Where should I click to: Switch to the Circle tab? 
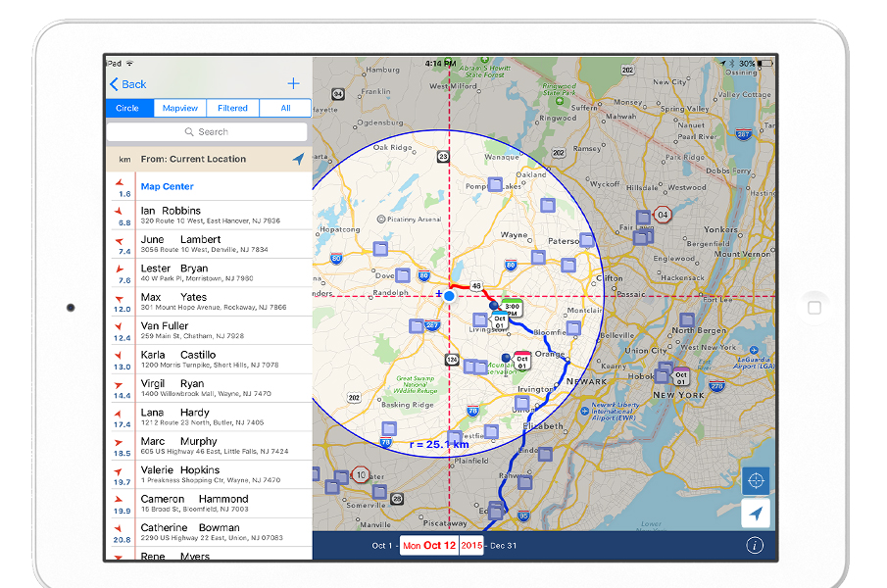(x=128, y=108)
